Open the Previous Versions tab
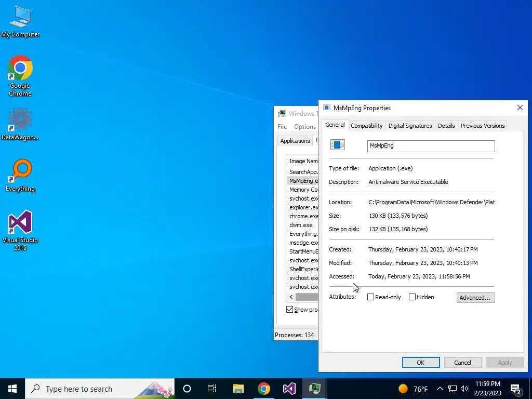532x399 pixels. pyautogui.click(x=483, y=126)
